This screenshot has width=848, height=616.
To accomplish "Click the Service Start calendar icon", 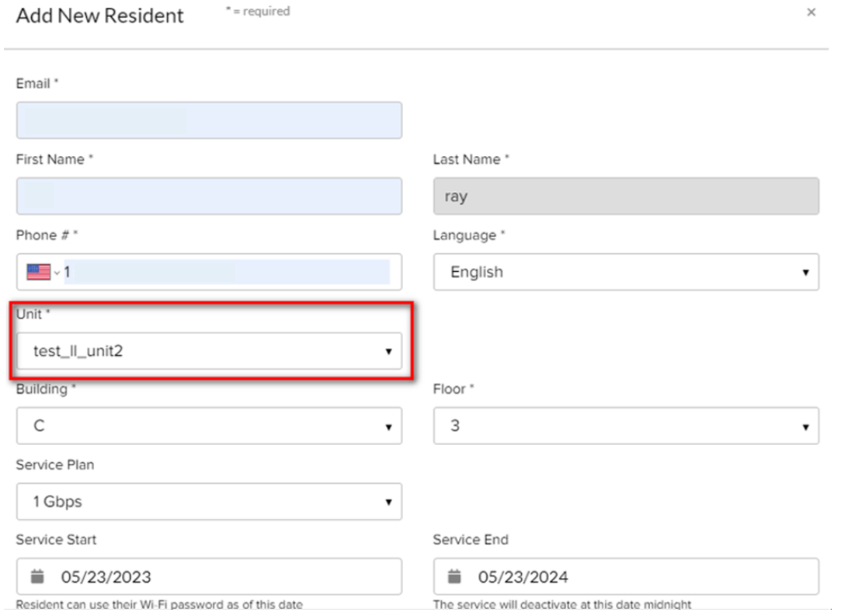I will (x=37, y=577).
